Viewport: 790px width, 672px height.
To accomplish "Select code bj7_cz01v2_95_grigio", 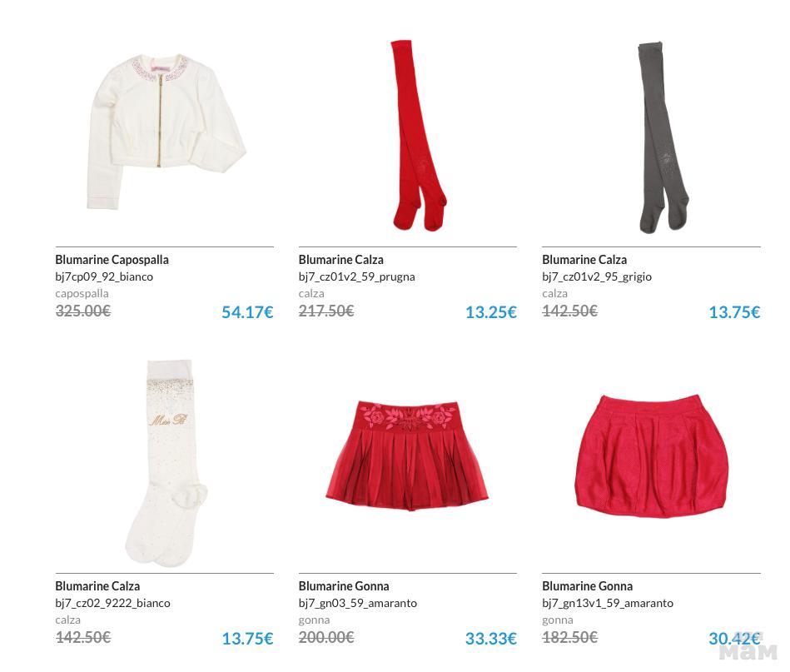I will coord(597,276).
